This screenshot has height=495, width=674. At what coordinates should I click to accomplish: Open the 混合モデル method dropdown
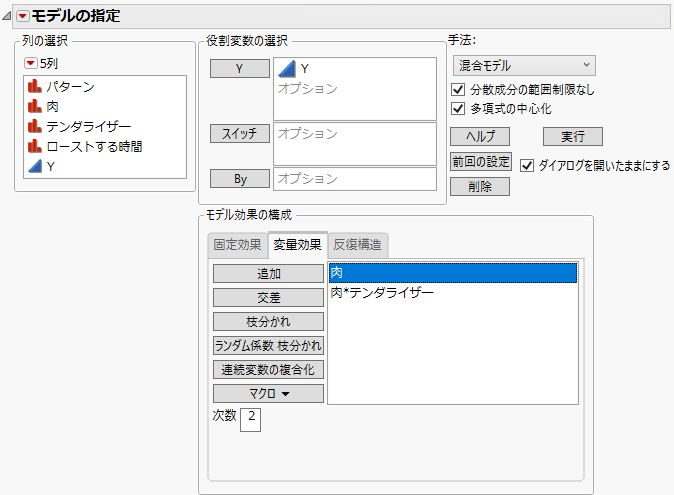tap(523, 65)
